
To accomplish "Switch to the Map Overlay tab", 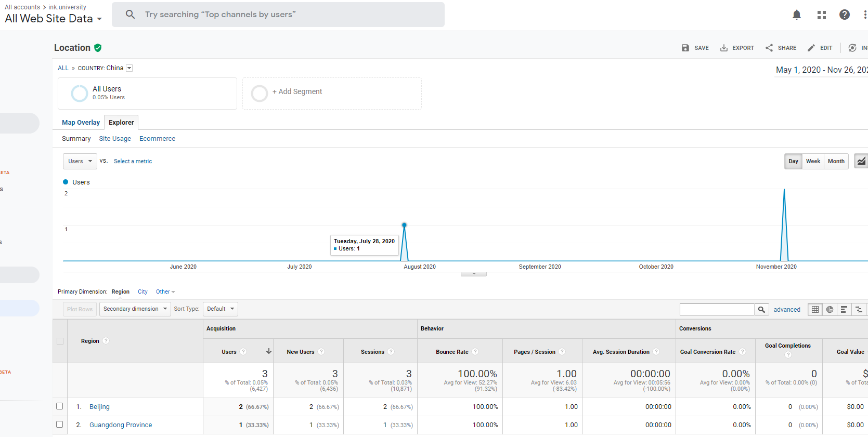I will tap(81, 123).
